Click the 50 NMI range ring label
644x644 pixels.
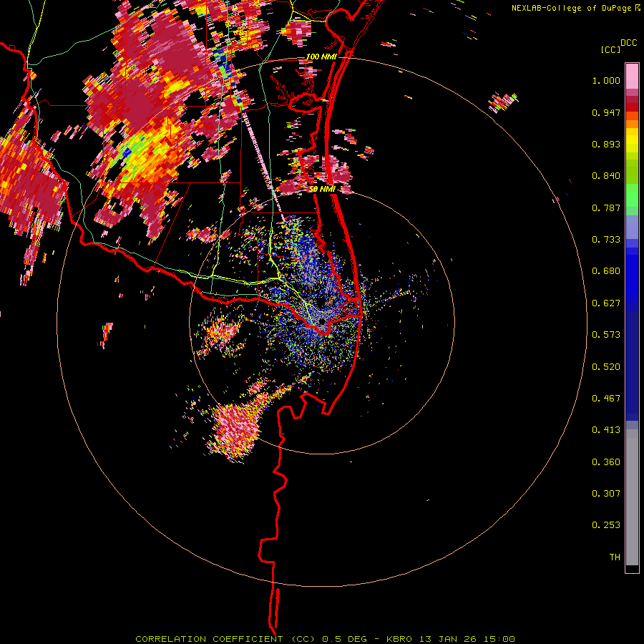click(322, 190)
